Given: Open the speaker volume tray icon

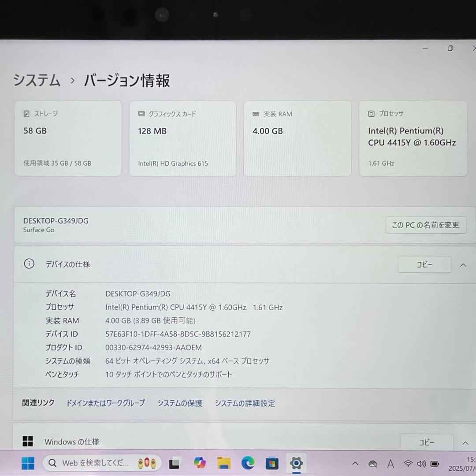Looking at the screenshot, I should point(422,464).
